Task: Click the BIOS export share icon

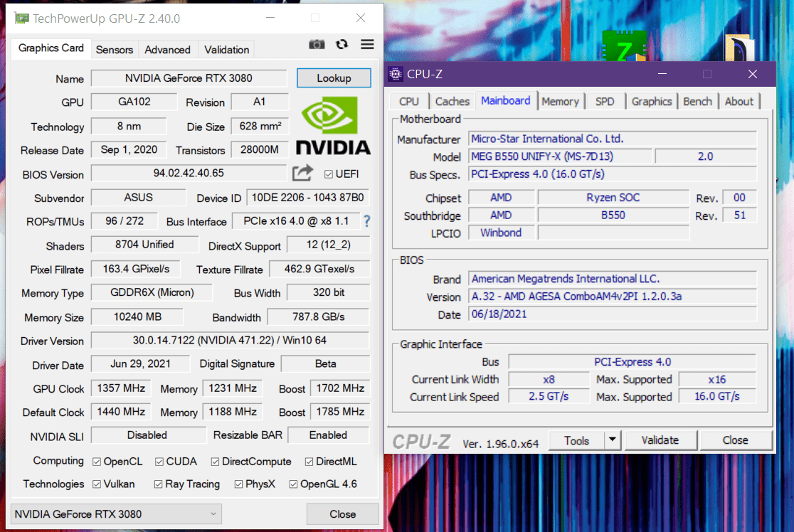Action: [x=303, y=174]
